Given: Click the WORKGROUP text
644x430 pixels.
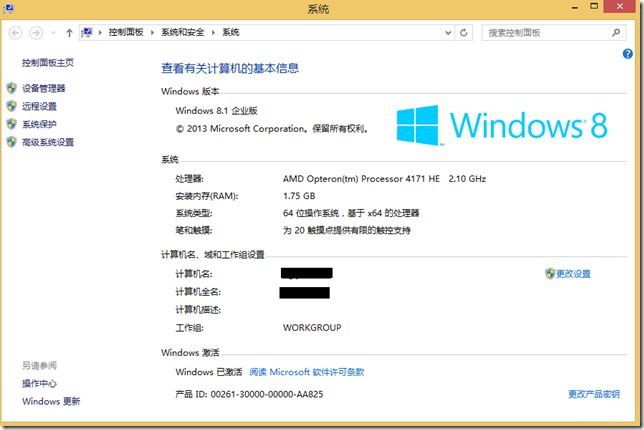Looking at the screenshot, I should pyautogui.click(x=312, y=327).
